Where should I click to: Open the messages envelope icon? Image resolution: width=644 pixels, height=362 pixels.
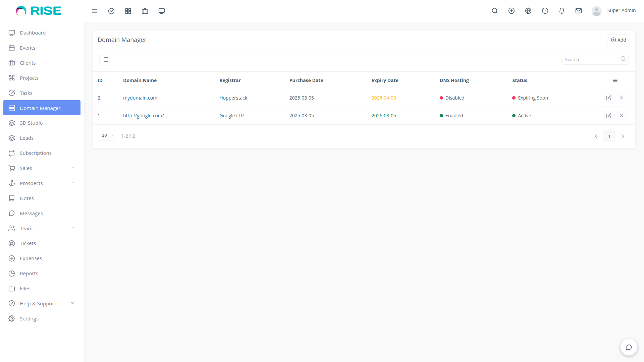[x=578, y=11]
